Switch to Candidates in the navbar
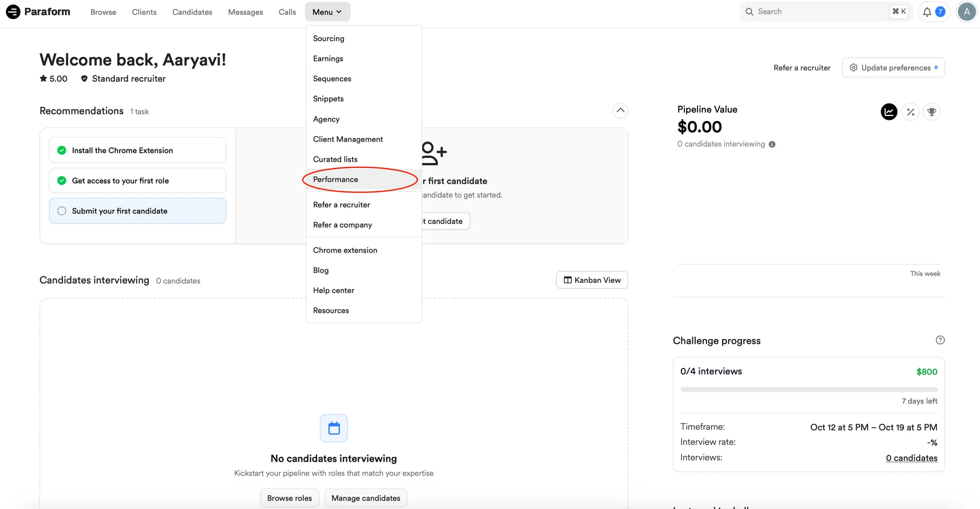 click(x=192, y=12)
